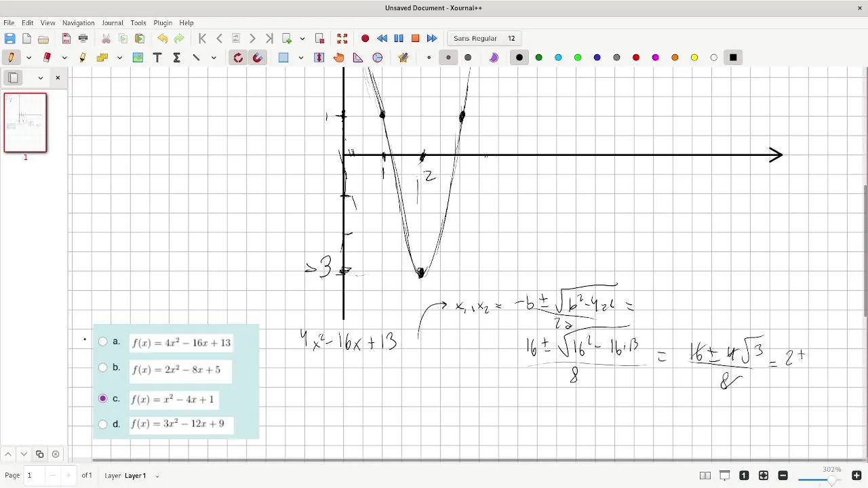Toggle the fill shape option

point(494,58)
